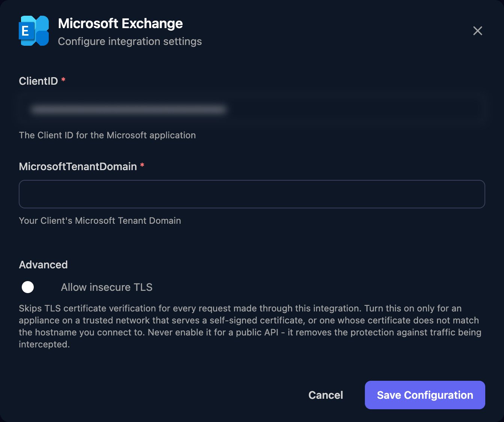The height and width of the screenshot is (422, 504).
Task: Enable the Allow insecure TLS toggle
Action: (36, 287)
